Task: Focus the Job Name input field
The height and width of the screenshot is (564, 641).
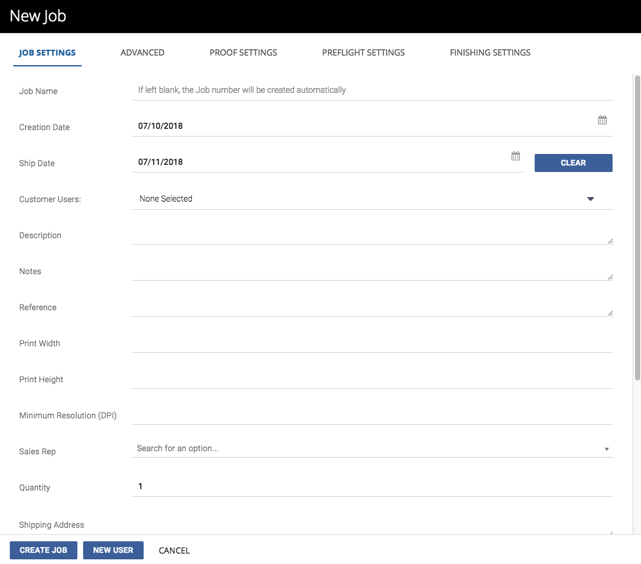Action: (x=372, y=90)
